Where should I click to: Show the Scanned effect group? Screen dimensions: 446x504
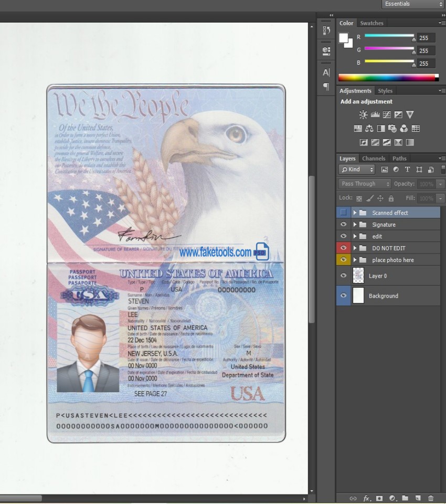(344, 213)
